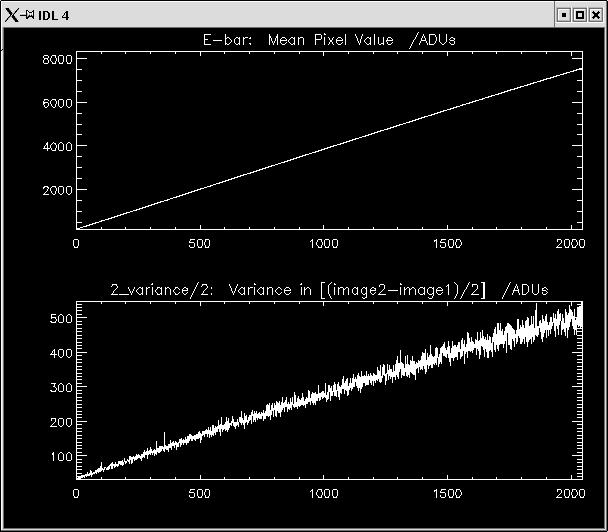608x532 pixels.
Task: Click the 500 x-axis label under lower plot
Action: pos(200,493)
